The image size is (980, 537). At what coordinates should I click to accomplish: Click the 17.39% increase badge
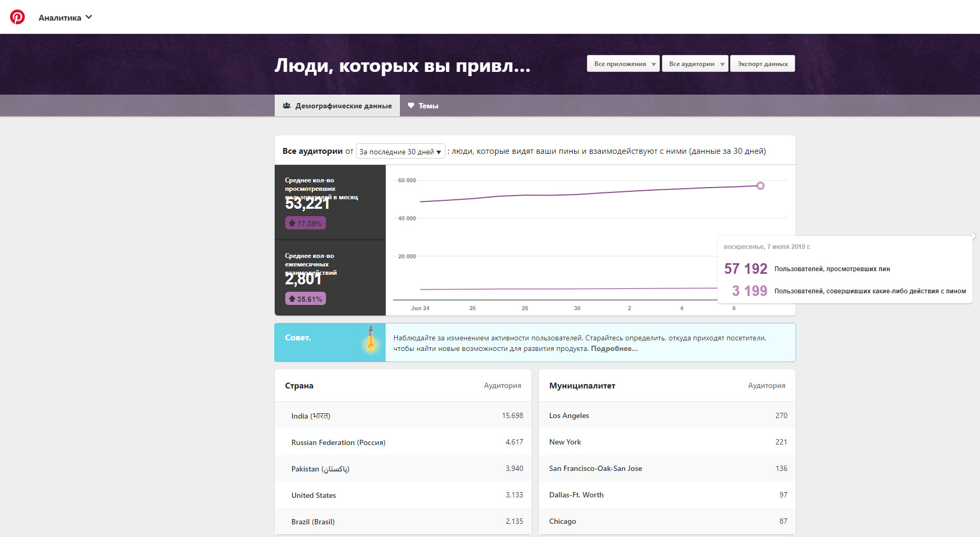point(305,223)
